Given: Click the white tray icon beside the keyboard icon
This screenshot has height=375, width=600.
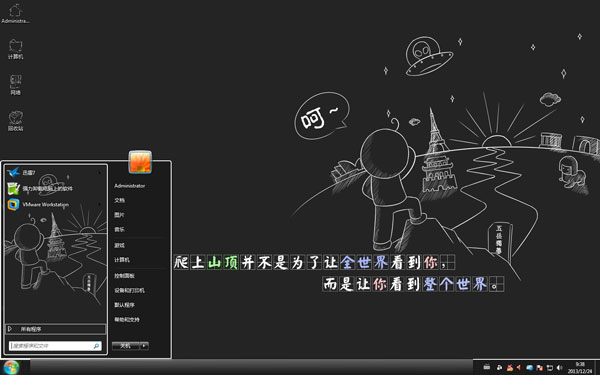Looking at the screenshot, I should (500, 367).
